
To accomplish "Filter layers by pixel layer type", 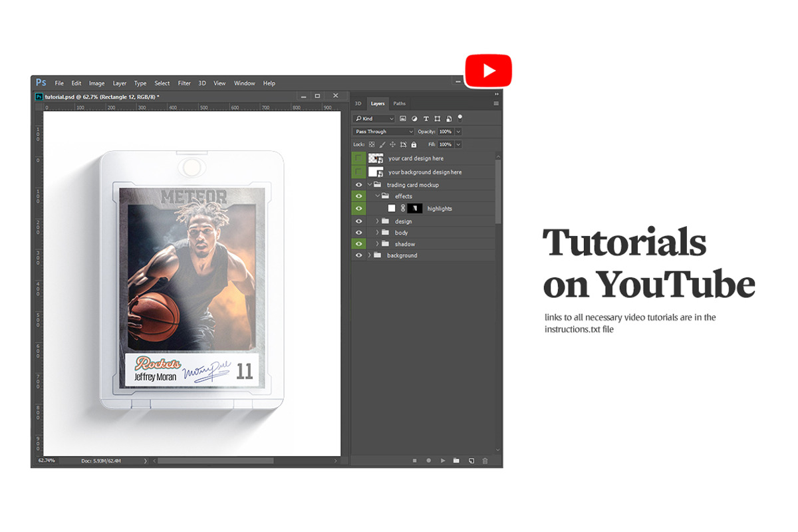I will point(403,118).
